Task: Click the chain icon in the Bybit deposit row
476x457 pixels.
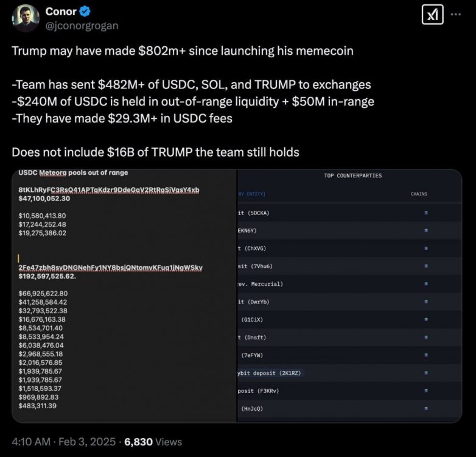Action: click(x=426, y=373)
